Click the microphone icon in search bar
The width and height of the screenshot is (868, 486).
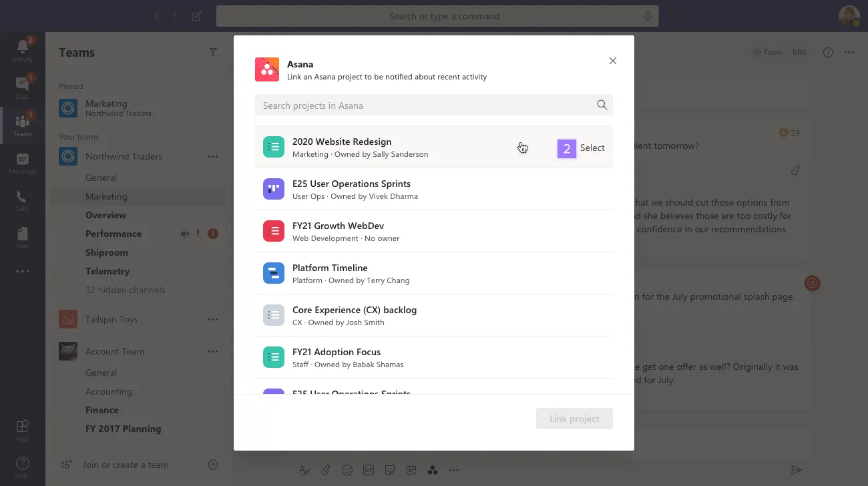[647, 15]
